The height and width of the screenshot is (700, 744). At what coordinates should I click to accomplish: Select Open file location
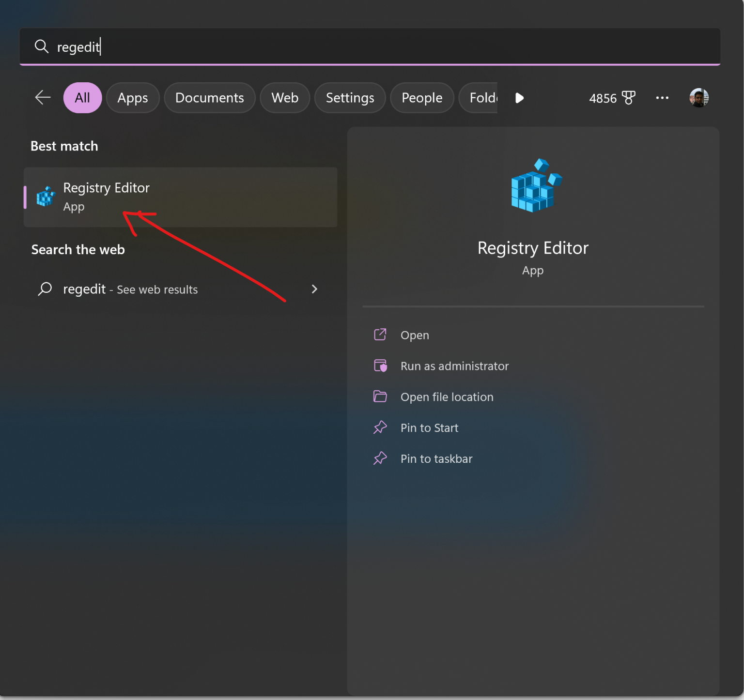click(x=447, y=397)
